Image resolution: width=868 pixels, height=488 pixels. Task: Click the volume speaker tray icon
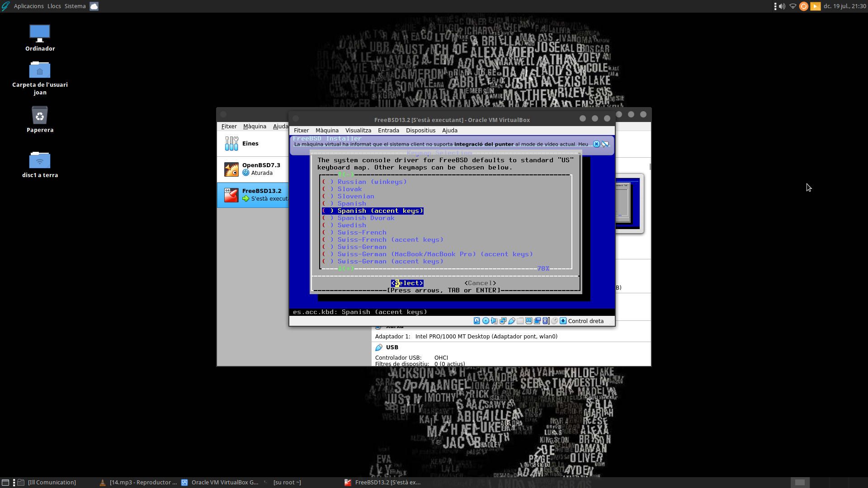(782, 6)
